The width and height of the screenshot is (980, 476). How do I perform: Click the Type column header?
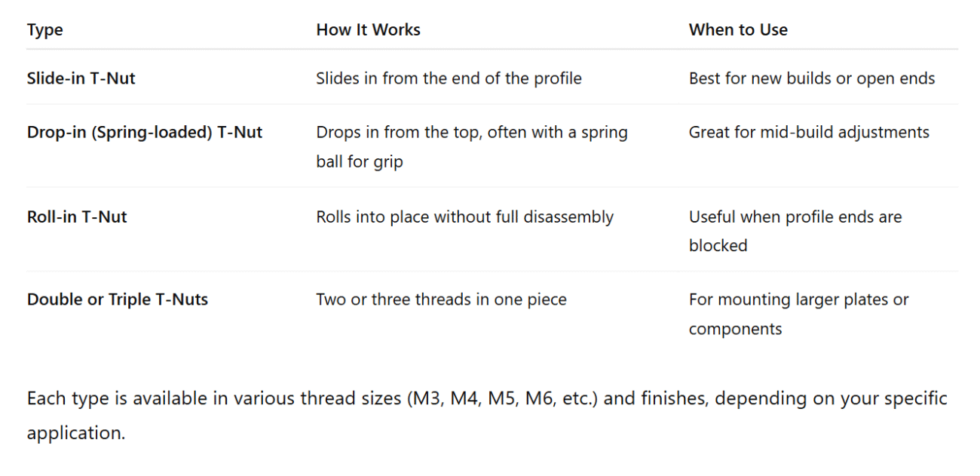click(x=45, y=30)
